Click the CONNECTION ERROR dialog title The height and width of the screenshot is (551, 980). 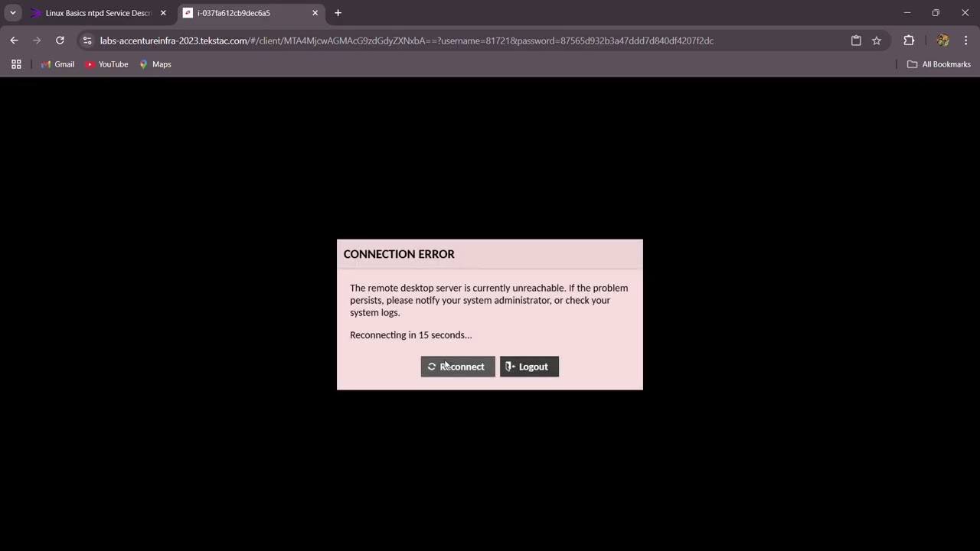[x=399, y=254]
